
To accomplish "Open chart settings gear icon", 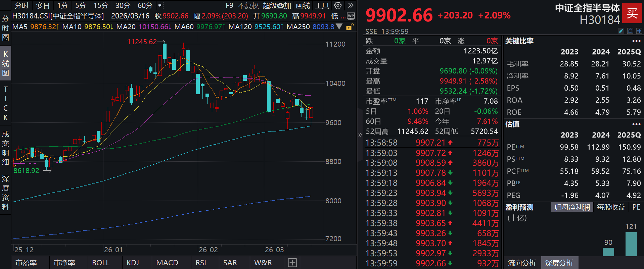I will pos(338,5).
